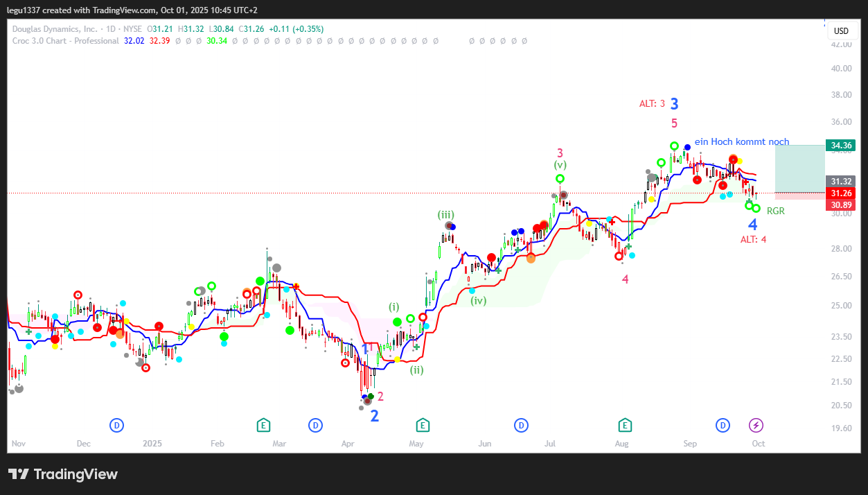Click the earnings icon before March
Image resolution: width=868 pixels, height=495 pixels.
tap(263, 425)
